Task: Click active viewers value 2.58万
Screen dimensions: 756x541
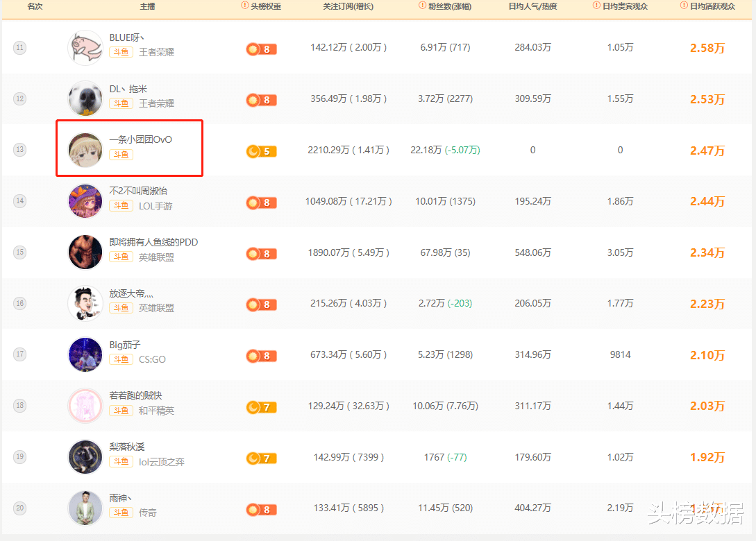Action: [x=707, y=48]
